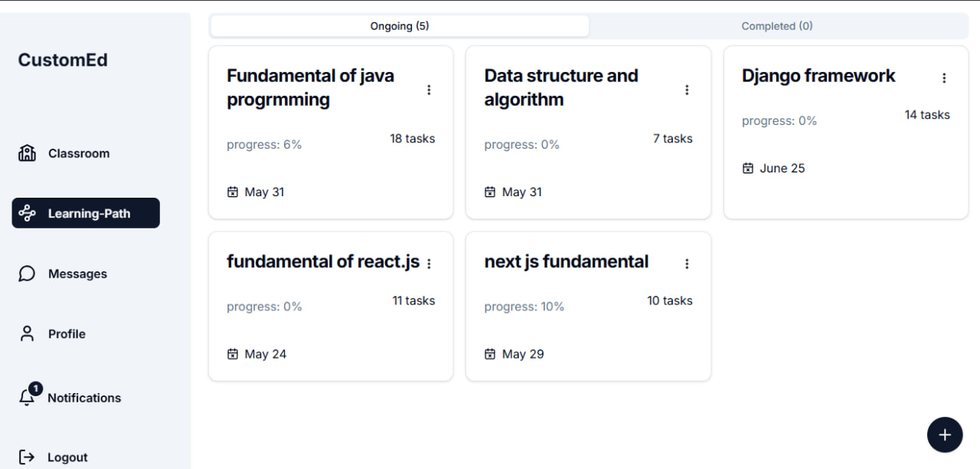Open the Data structure and algorithm card title
Viewport: 980px width, 469px height.
561,87
